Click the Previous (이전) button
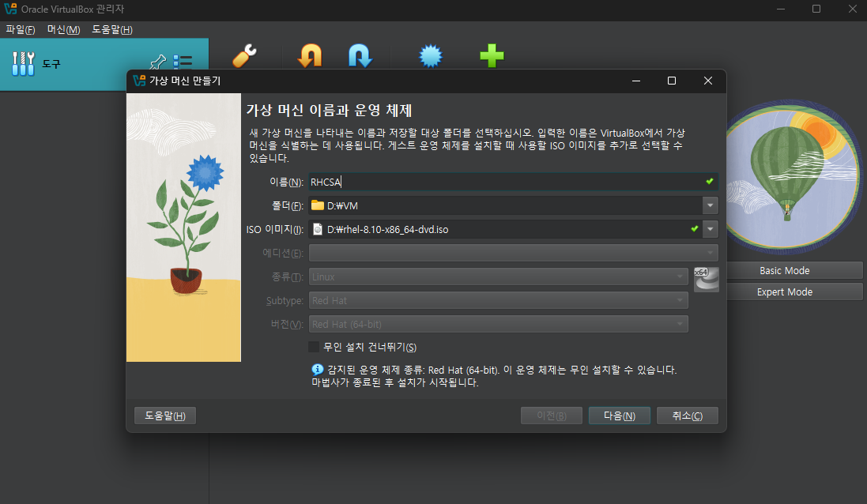Viewport: 867px width, 504px height. point(552,416)
